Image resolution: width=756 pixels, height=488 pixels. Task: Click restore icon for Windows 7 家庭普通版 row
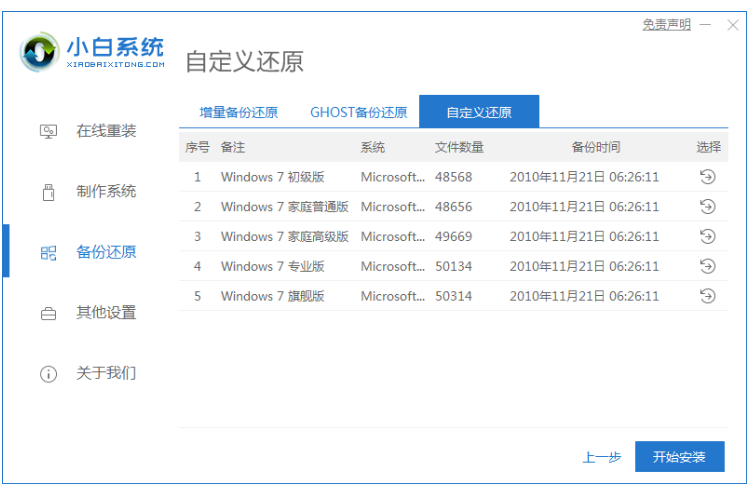click(707, 207)
